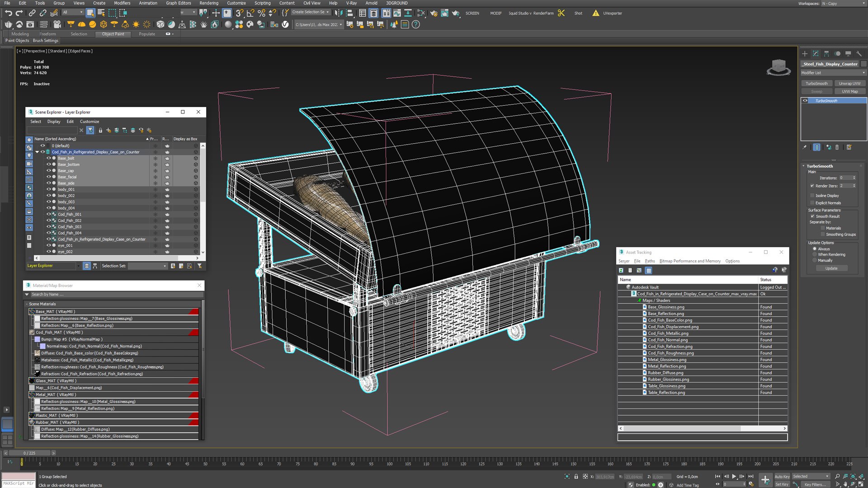The image size is (868, 488).
Task: Open the Modifiers menu
Action: coord(122,3)
